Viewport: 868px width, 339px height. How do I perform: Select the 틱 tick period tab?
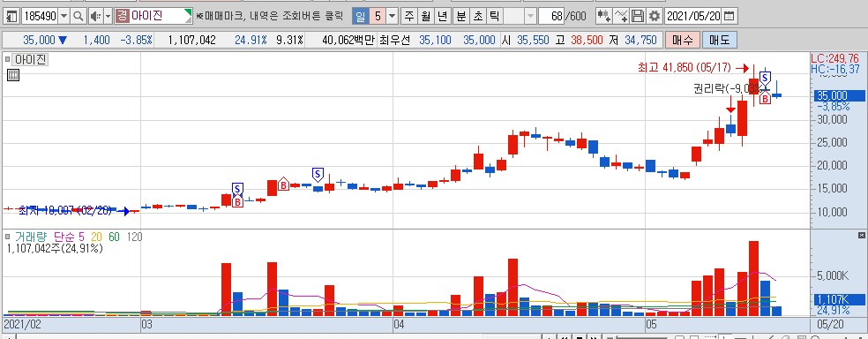494,16
